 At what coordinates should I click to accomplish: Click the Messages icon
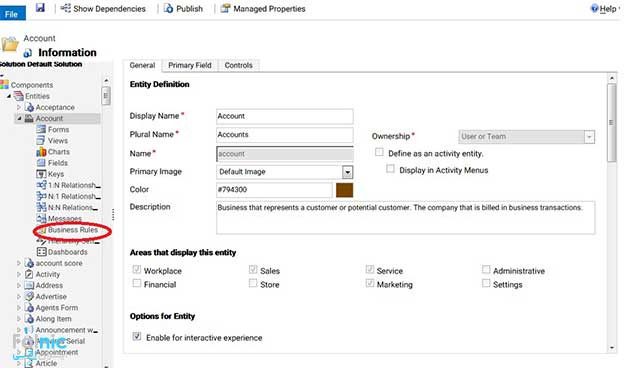click(x=41, y=218)
